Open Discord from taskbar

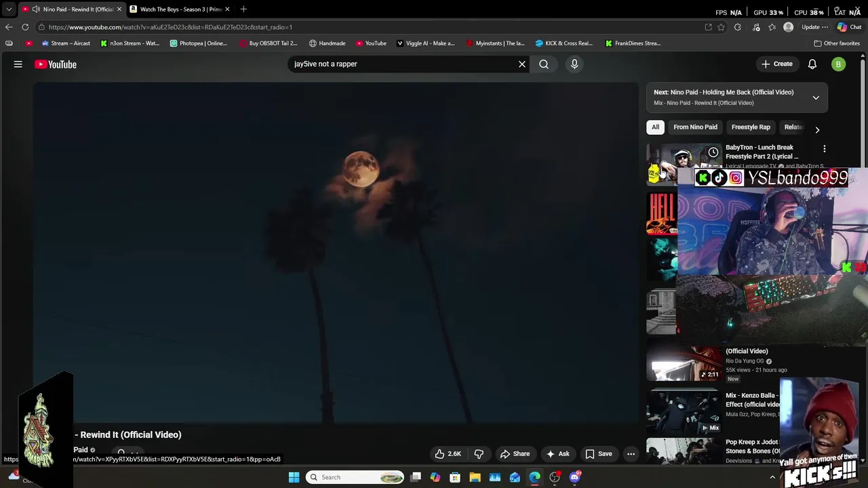click(575, 477)
